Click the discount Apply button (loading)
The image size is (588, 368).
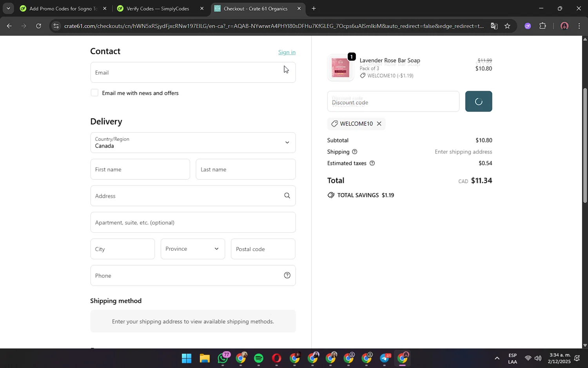479,102
